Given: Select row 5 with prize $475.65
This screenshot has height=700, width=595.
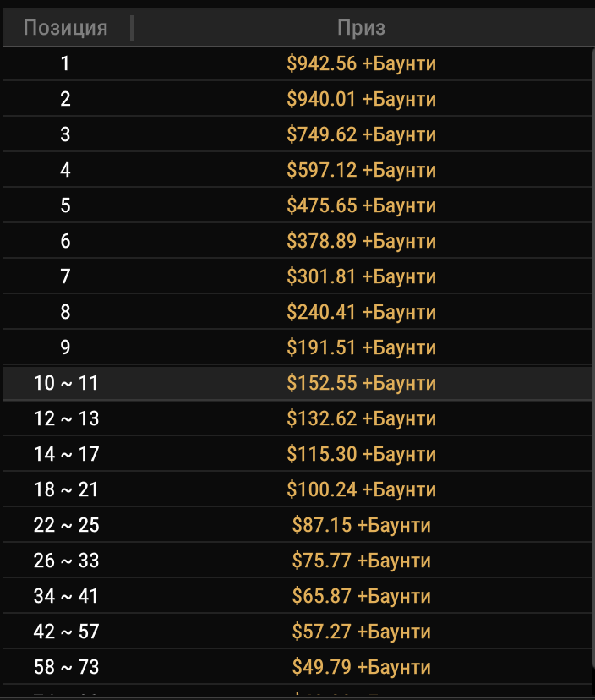Looking at the screenshot, I should coord(297,205).
